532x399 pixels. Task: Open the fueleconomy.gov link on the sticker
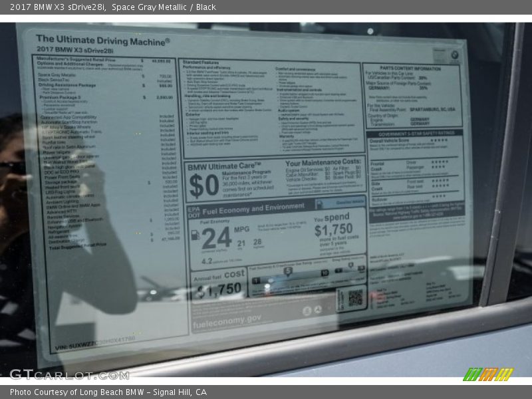point(227,318)
